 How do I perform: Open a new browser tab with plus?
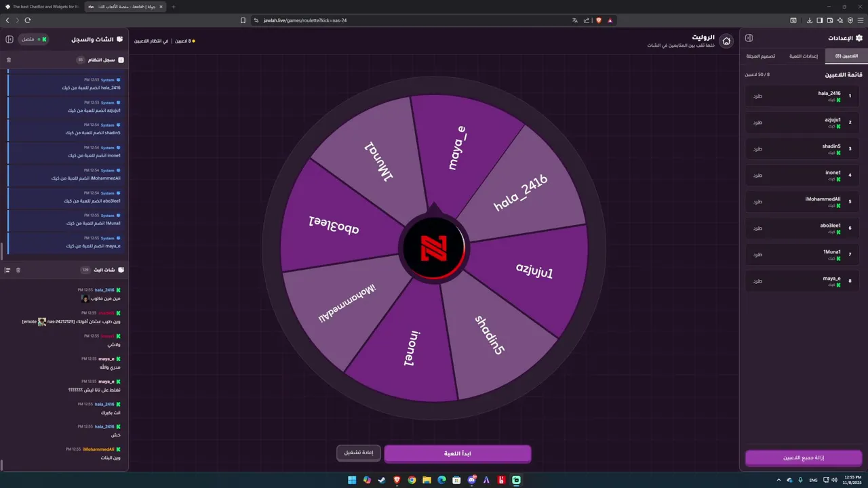click(x=174, y=7)
